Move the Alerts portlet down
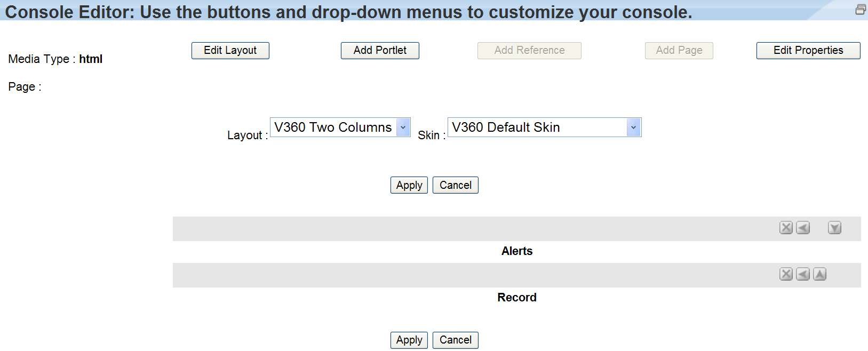Viewport: 868px width, 351px height. 834,228
